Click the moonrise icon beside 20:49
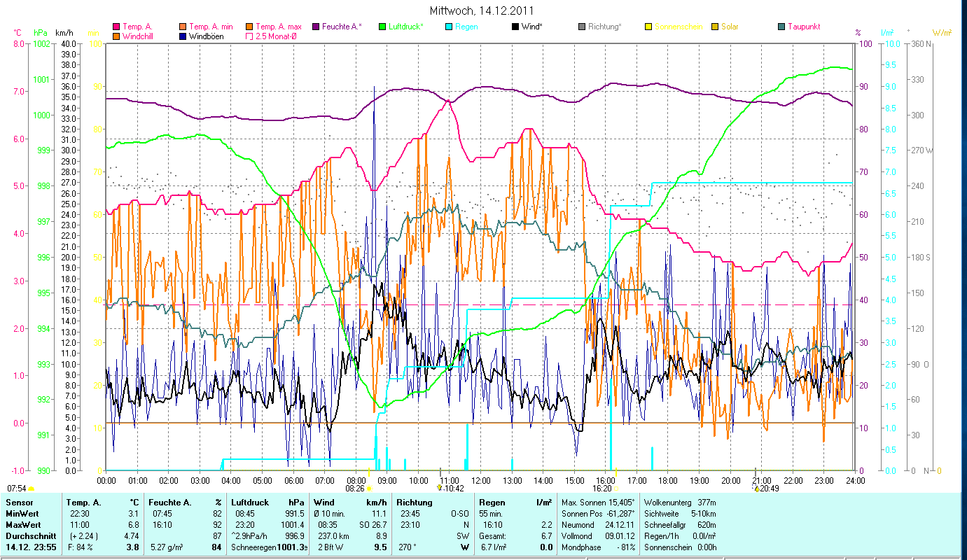The width and height of the screenshot is (967, 560). [x=756, y=488]
